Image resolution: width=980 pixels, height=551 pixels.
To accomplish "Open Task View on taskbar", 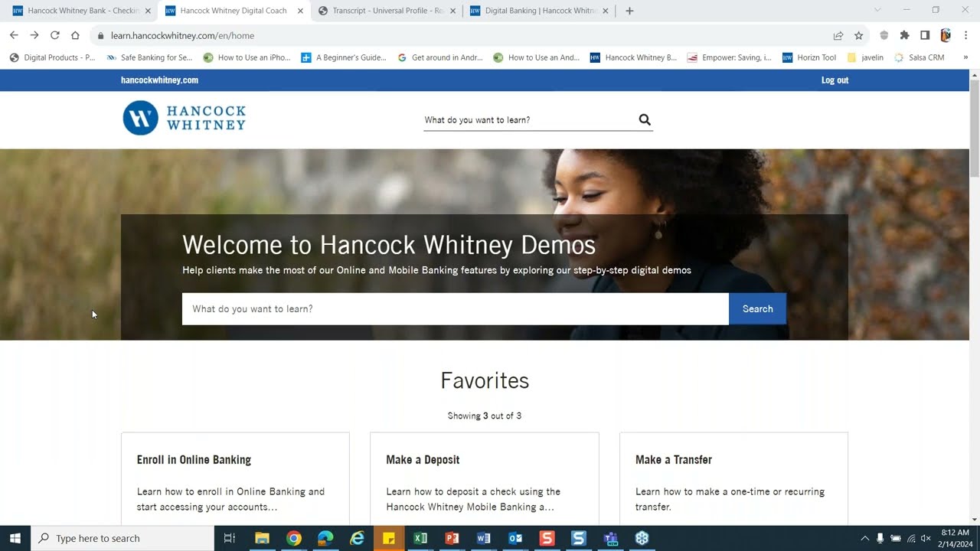I will coord(229,538).
